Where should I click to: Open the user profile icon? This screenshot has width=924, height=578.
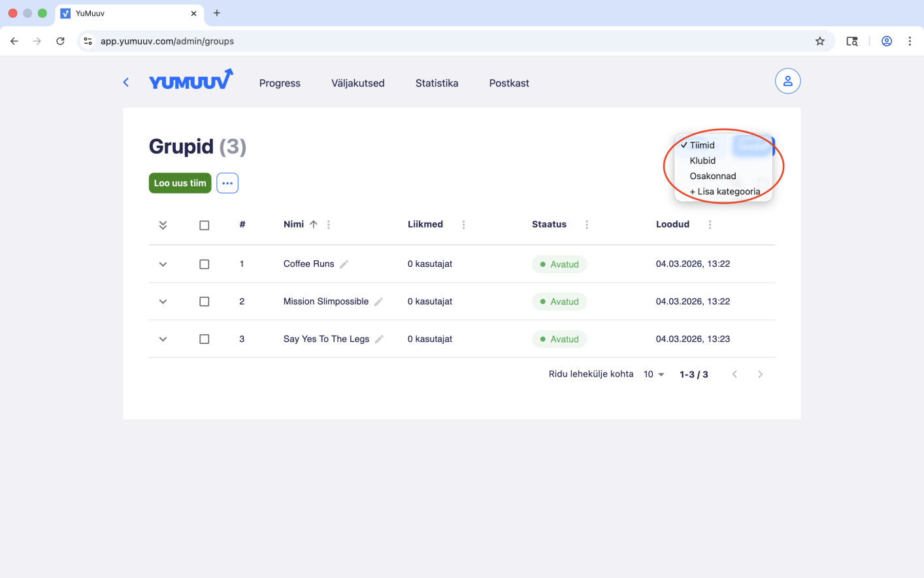click(x=787, y=81)
